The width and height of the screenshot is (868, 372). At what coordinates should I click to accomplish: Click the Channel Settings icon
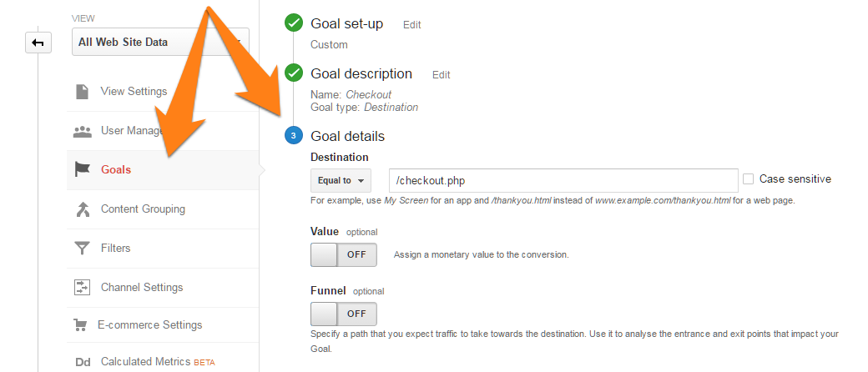coord(82,287)
